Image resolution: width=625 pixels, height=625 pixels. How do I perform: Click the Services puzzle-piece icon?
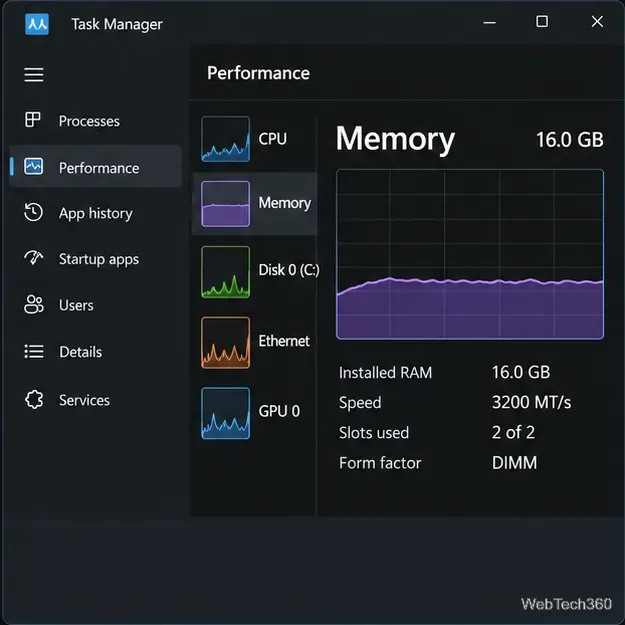point(34,399)
